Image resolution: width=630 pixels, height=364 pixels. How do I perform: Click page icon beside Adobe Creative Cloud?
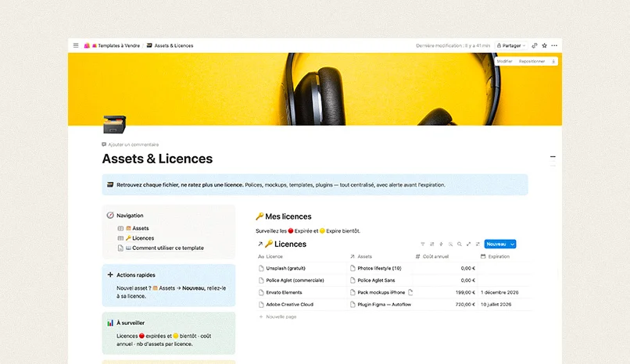(261, 305)
